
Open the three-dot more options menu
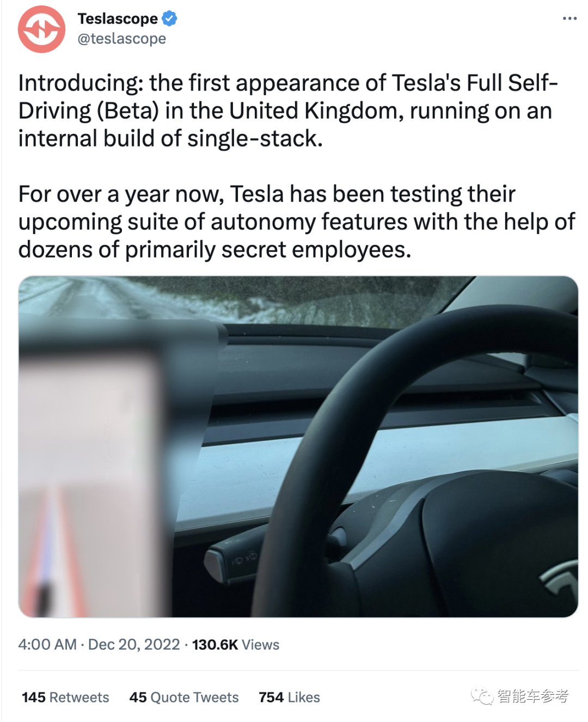point(569,19)
